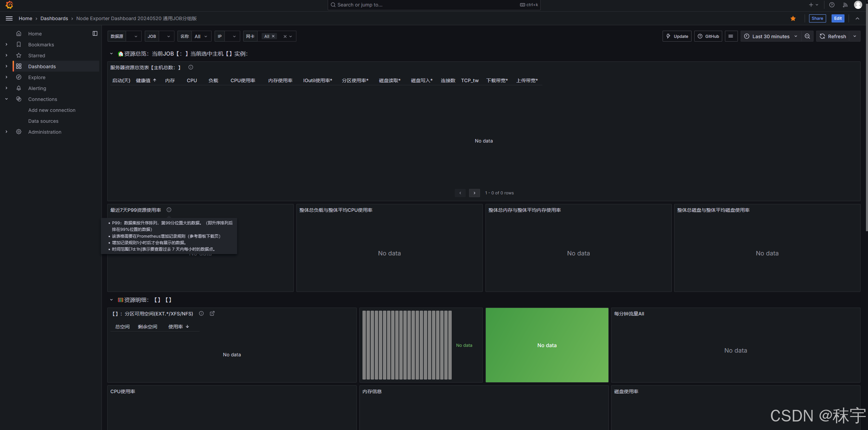Open the Last 30 minutes time picker
This screenshot has width=868, height=430.
pyautogui.click(x=771, y=36)
